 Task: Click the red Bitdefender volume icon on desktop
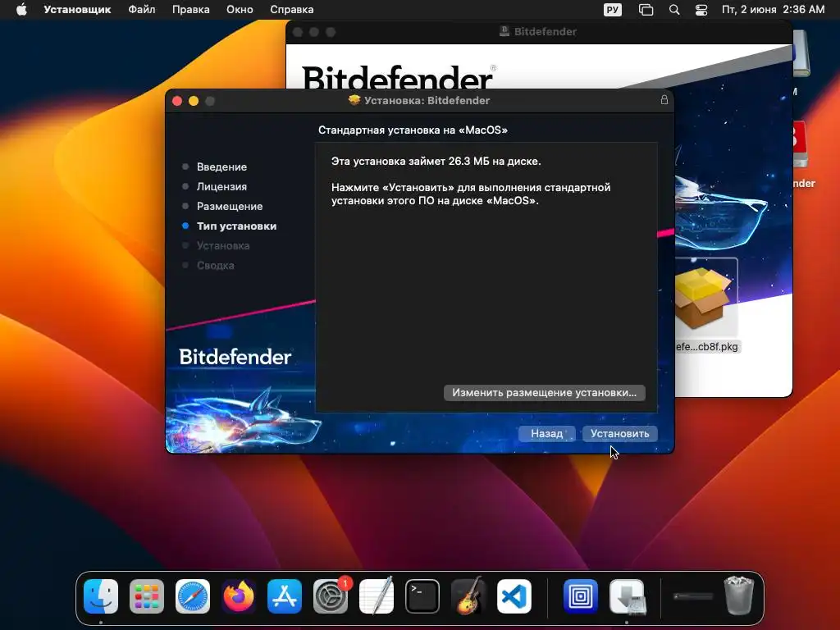pos(800,144)
